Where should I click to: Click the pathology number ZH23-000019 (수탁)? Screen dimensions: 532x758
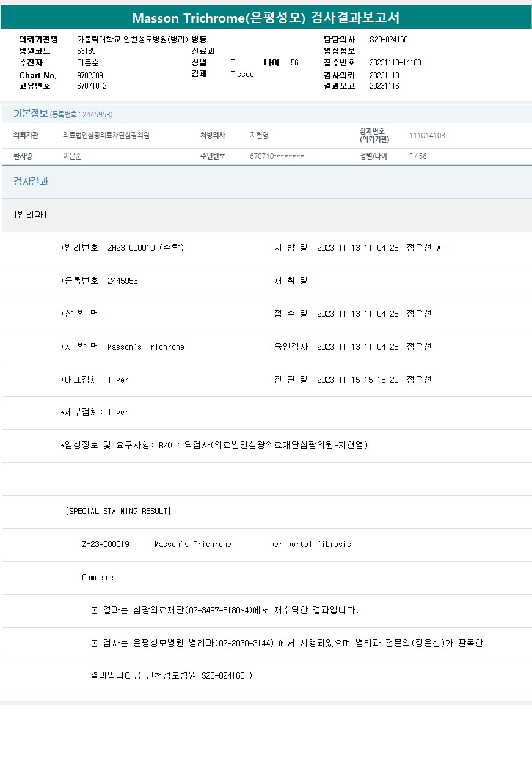pyautogui.click(x=123, y=248)
